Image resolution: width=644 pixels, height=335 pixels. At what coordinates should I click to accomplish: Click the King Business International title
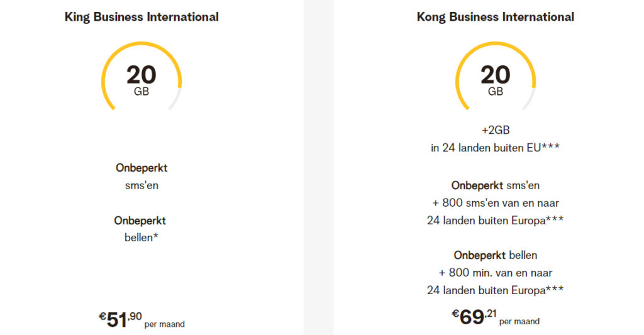tap(142, 17)
